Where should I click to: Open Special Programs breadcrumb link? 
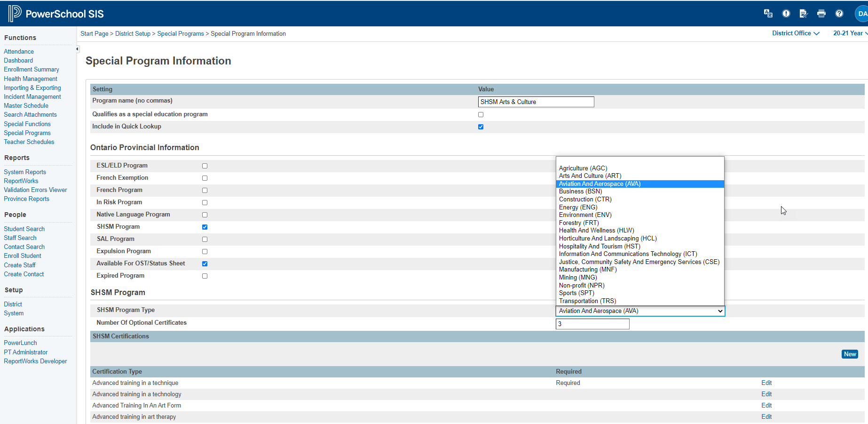click(x=180, y=34)
